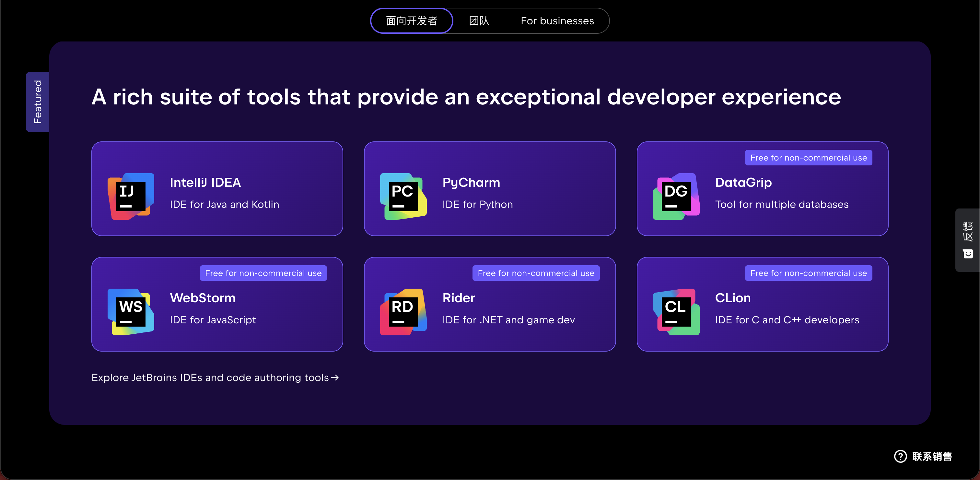Click the arrow after Explore JetBrains IDEs
This screenshot has height=480, width=980.
[x=335, y=378]
